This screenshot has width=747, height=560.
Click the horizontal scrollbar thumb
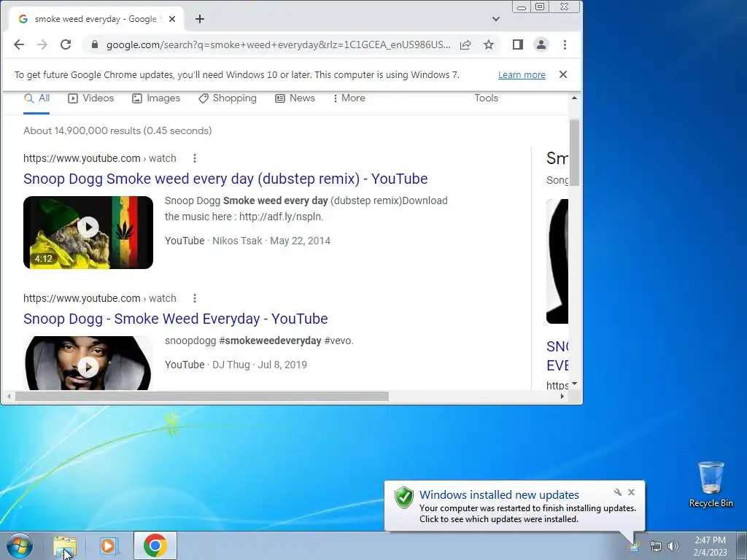202,396
